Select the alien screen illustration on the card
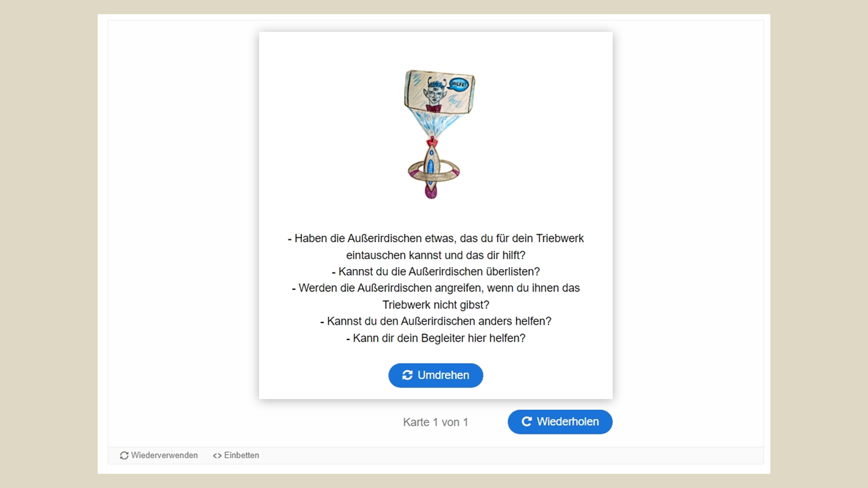The width and height of the screenshot is (868, 488). (440, 91)
